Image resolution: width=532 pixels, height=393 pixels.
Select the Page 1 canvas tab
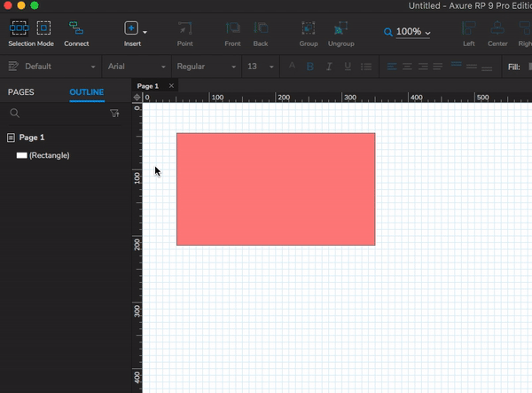(x=148, y=86)
